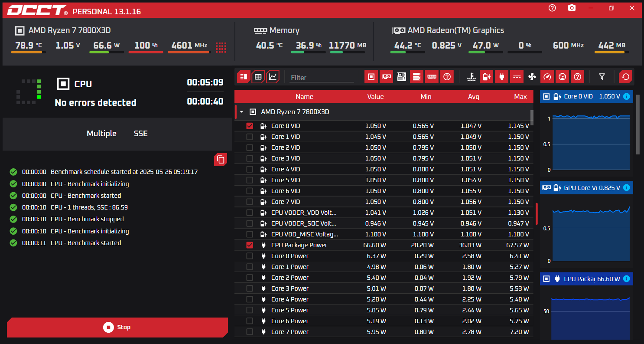The height and width of the screenshot is (344, 644).
Task: Toggle power sensors plug filter icon
Action: [x=501, y=77]
